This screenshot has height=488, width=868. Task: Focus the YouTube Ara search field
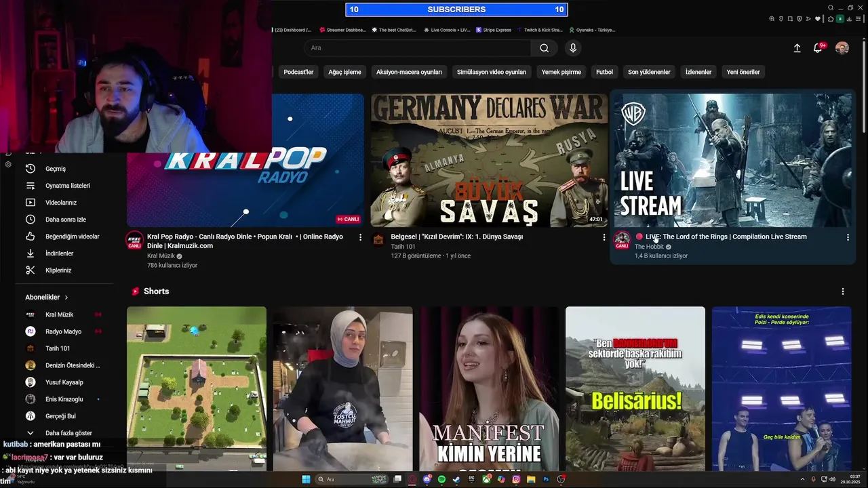tap(417, 48)
